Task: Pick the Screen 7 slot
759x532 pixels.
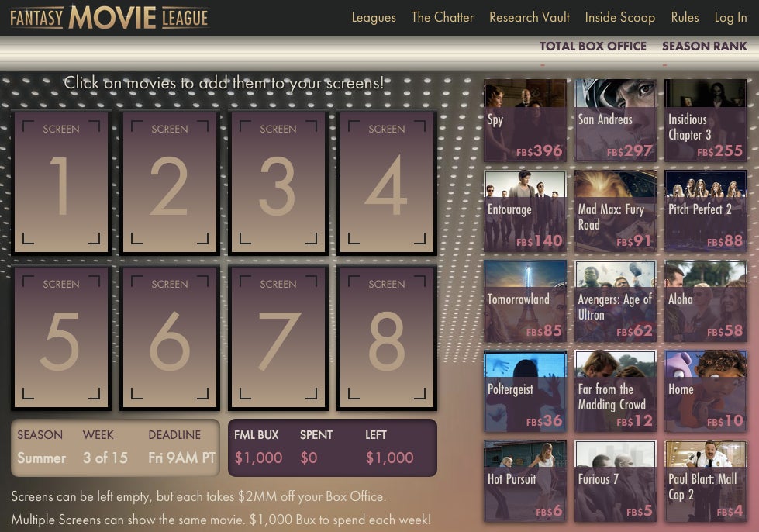Action: [278, 338]
